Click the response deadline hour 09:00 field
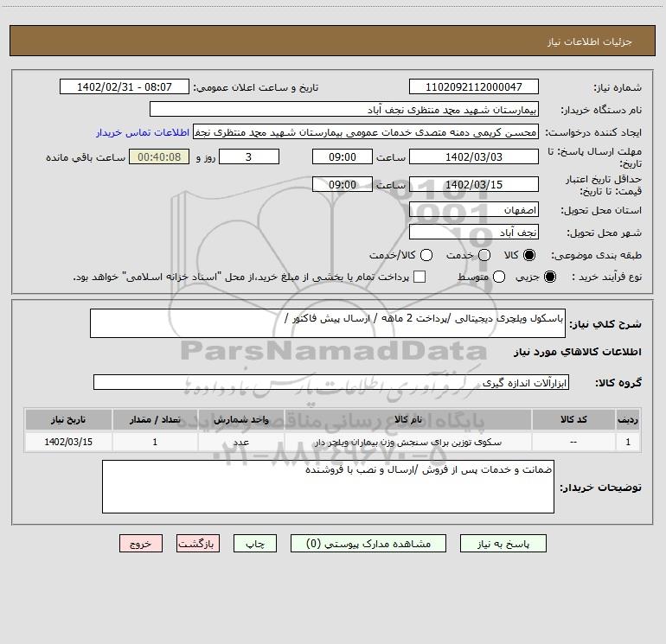This screenshot has width=666, height=644. tap(343, 156)
